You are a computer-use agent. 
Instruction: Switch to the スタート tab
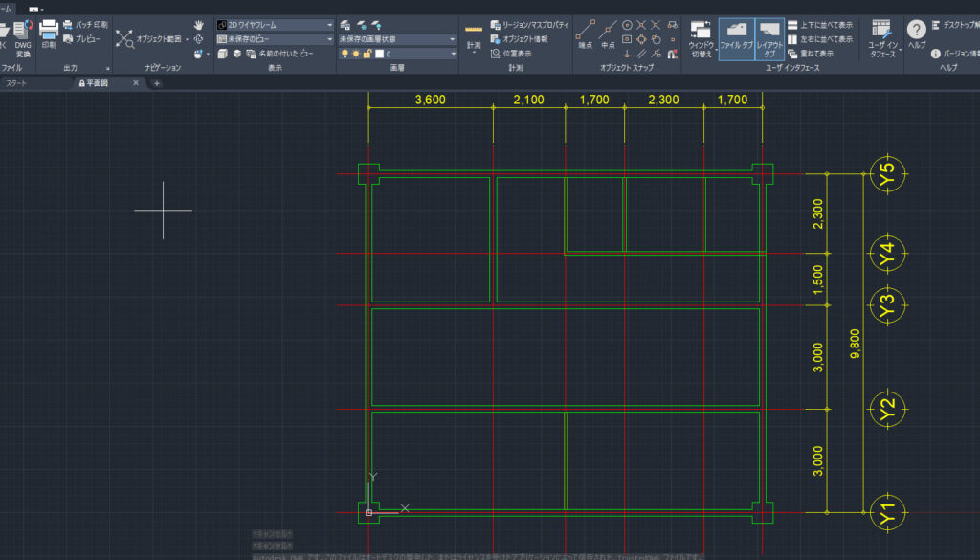[x=17, y=83]
